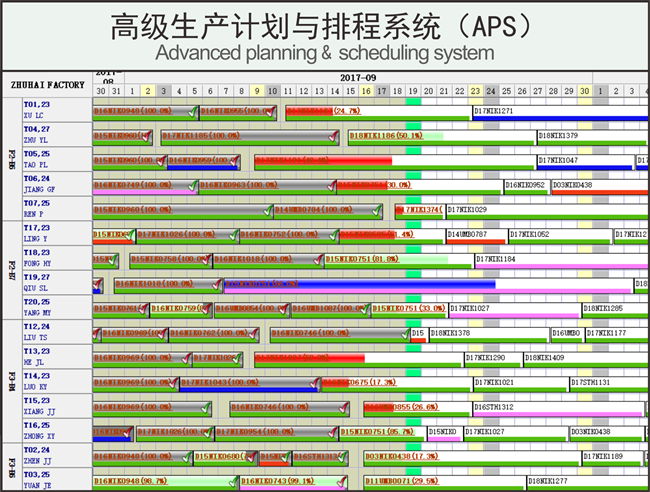Click the 2017-09 month header

[x=358, y=77]
